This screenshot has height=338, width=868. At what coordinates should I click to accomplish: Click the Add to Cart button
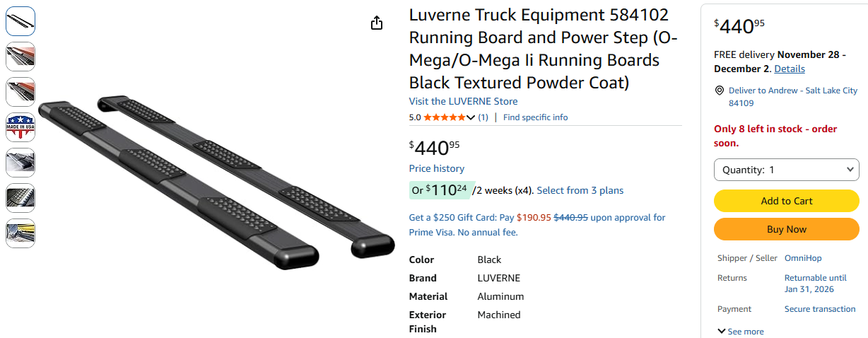(x=787, y=201)
